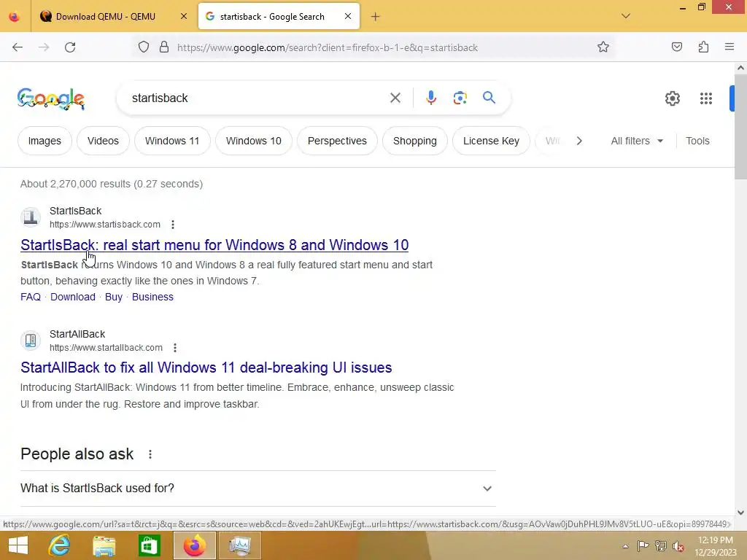Start voice search with the microphone icon
Image resolution: width=747 pixels, height=560 pixels.
(430, 98)
